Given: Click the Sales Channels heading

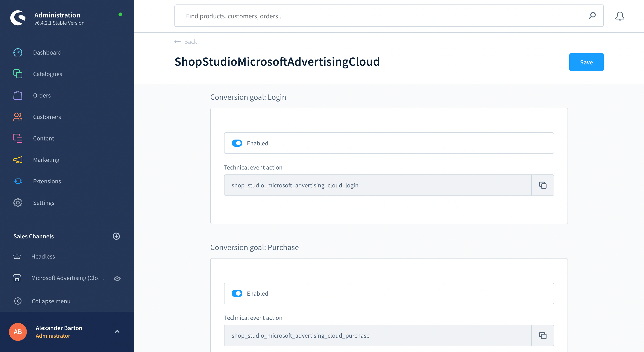Looking at the screenshot, I should click(34, 236).
